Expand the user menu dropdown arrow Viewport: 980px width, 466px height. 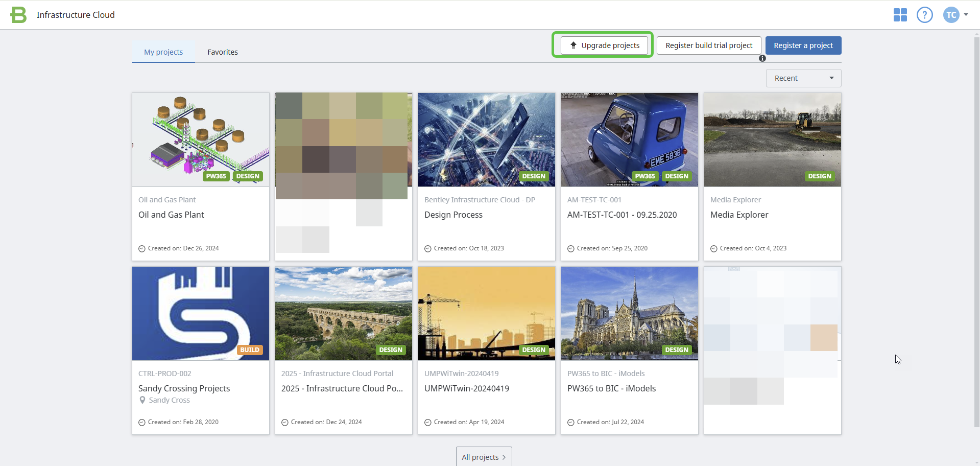click(x=966, y=15)
